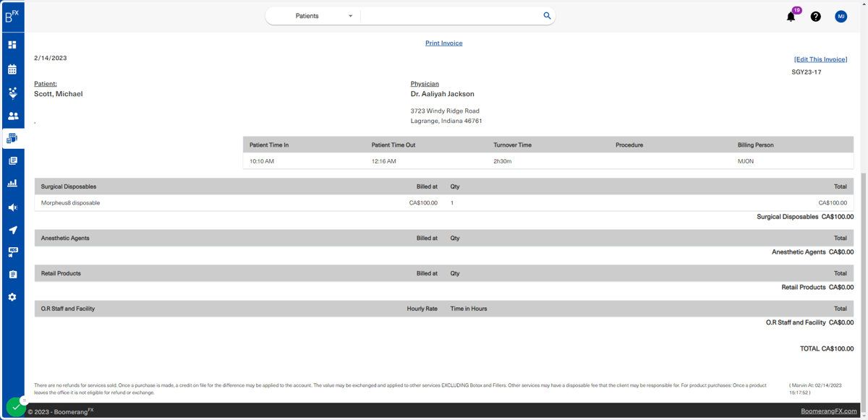Screen dimensions: 868x420
Task: Click the TOTAL CA$100.00 amount
Action: [826, 348]
